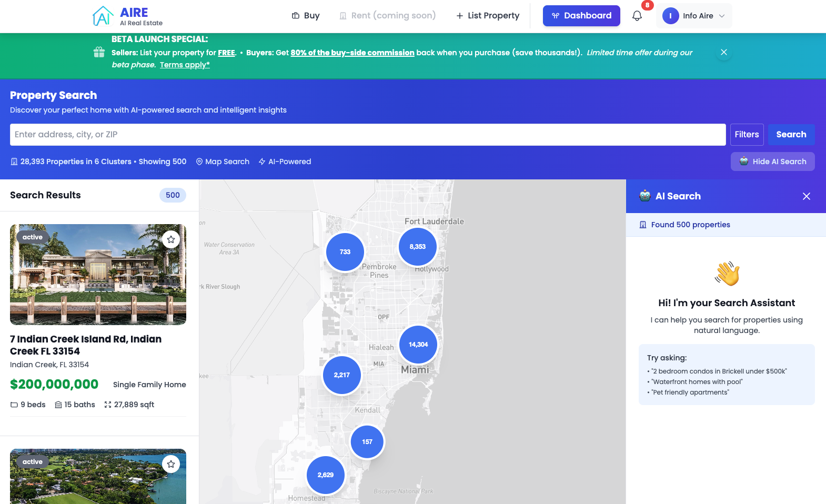Expand the 14,304 Miami map cluster
The height and width of the screenshot is (504, 826).
pyautogui.click(x=418, y=345)
